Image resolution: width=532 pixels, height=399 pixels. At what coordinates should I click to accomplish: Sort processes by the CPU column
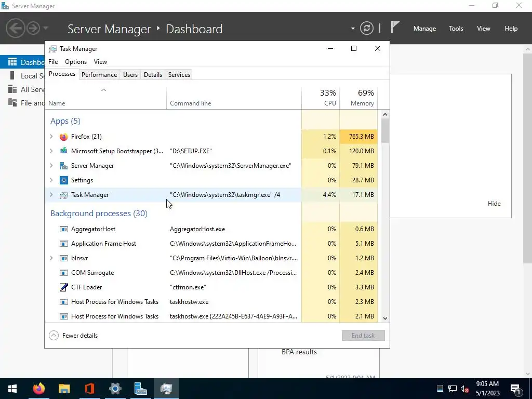[321, 98]
